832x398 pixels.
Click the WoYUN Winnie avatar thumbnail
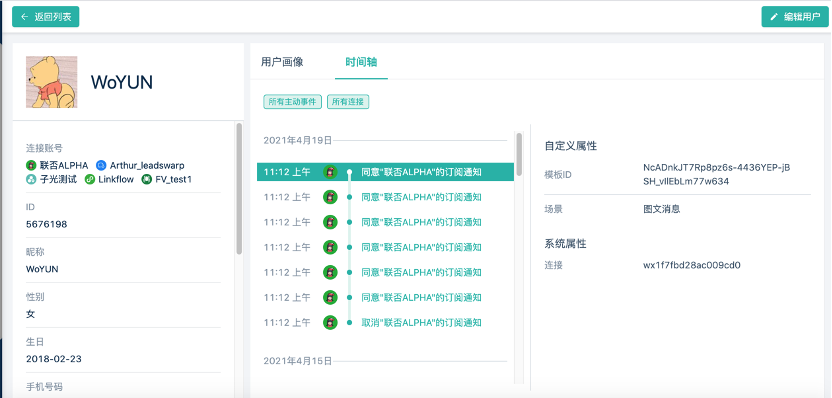51,82
